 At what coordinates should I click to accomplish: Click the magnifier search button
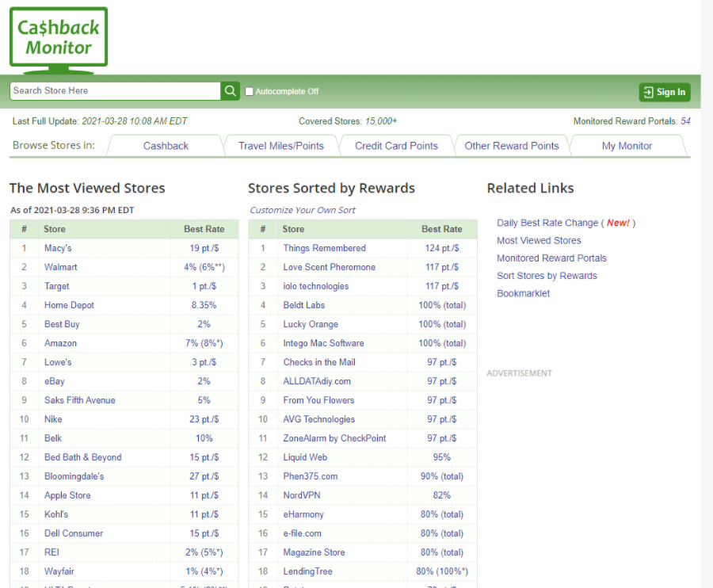[230, 91]
